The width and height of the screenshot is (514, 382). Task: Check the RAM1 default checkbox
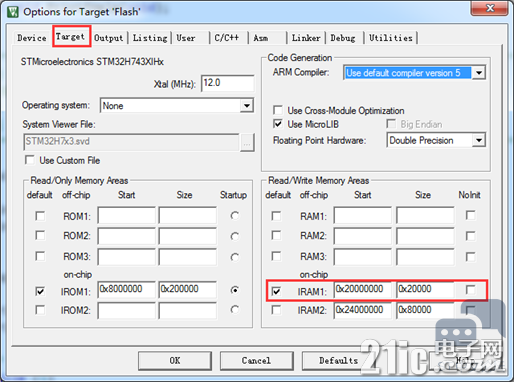(x=276, y=216)
